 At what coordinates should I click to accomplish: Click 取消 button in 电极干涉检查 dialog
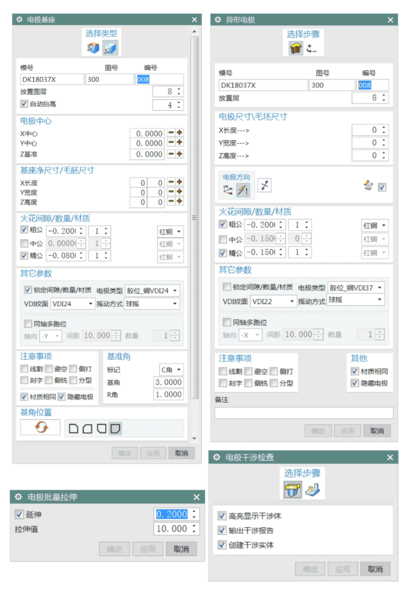click(375, 569)
